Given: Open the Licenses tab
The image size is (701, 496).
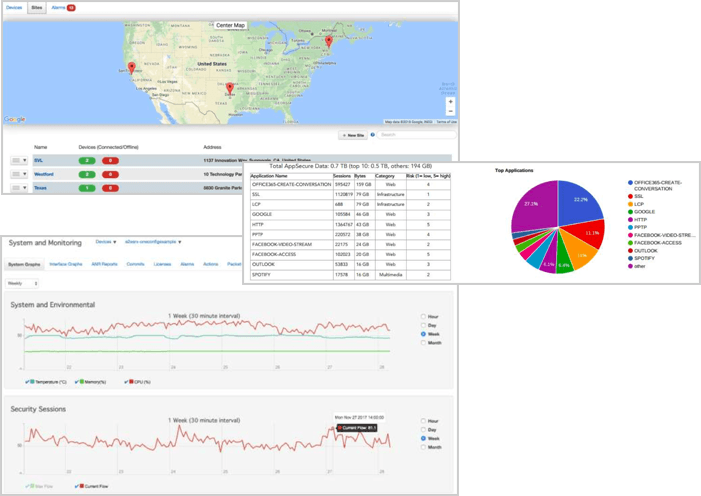Looking at the screenshot, I should (162, 264).
